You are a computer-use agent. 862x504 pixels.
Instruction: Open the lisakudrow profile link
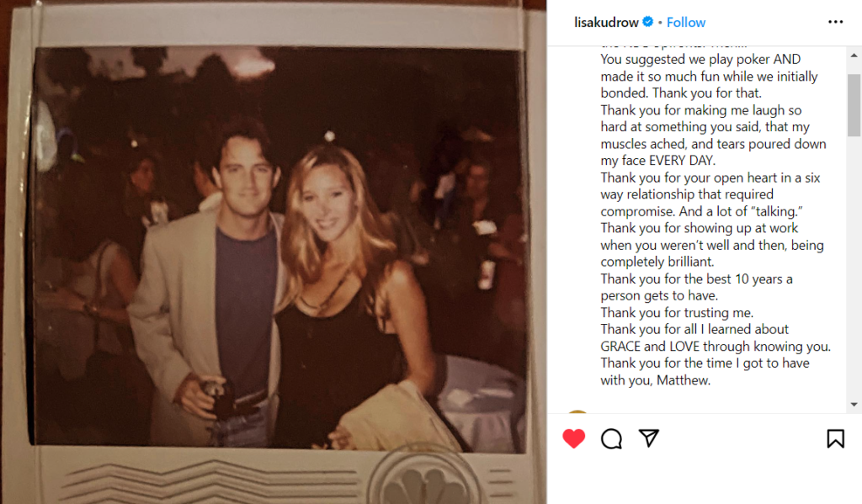(606, 23)
